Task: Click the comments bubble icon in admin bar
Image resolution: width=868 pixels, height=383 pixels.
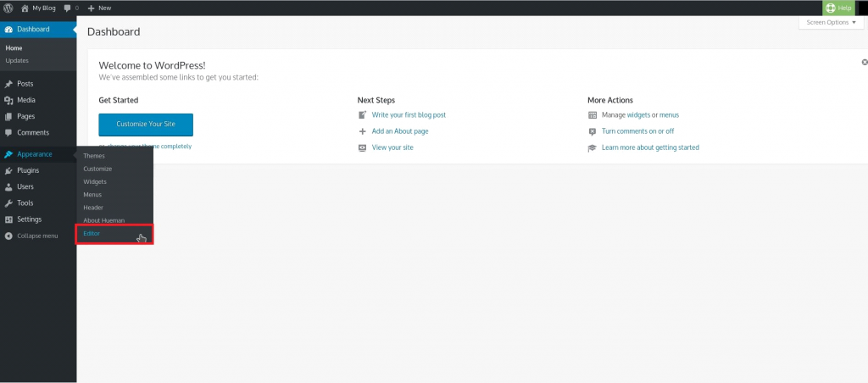Action: (x=68, y=8)
